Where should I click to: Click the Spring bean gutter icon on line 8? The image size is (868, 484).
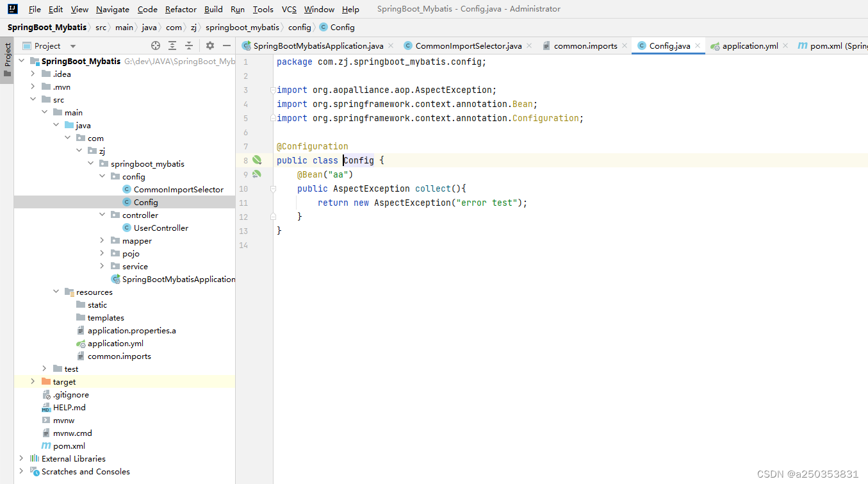pyautogui.click(x=257, y=160)
